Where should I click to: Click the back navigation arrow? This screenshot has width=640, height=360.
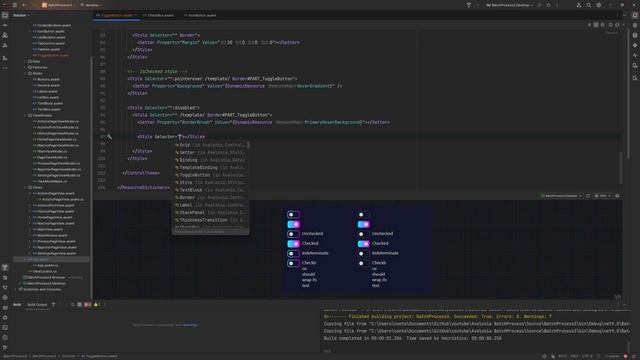point(24,5)
